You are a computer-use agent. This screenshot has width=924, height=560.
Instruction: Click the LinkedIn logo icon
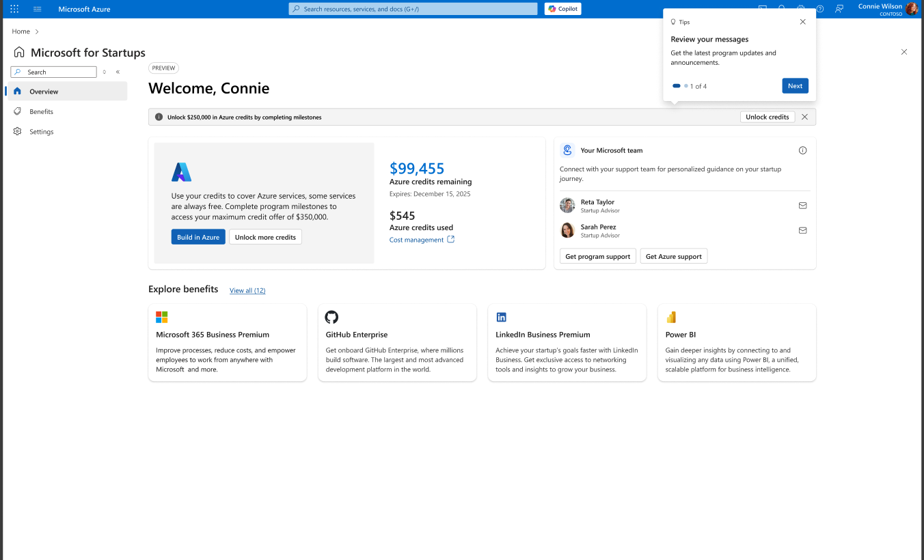[x=501, y=317]
